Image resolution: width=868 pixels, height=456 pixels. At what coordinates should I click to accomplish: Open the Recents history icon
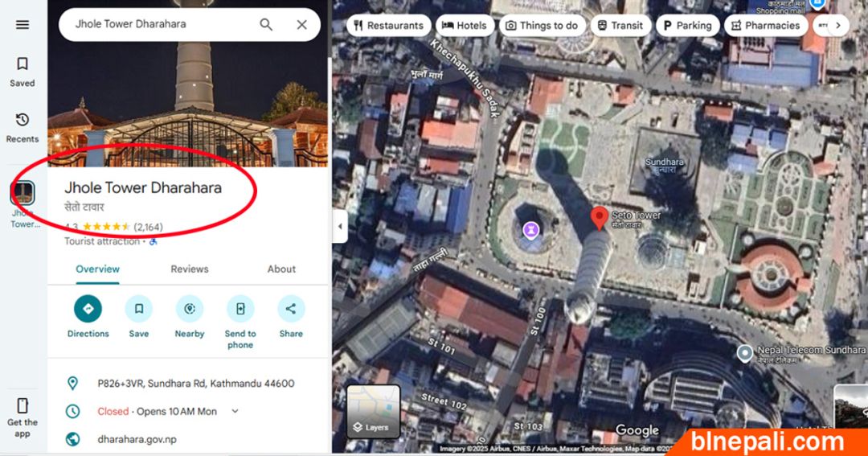[23, 120]
